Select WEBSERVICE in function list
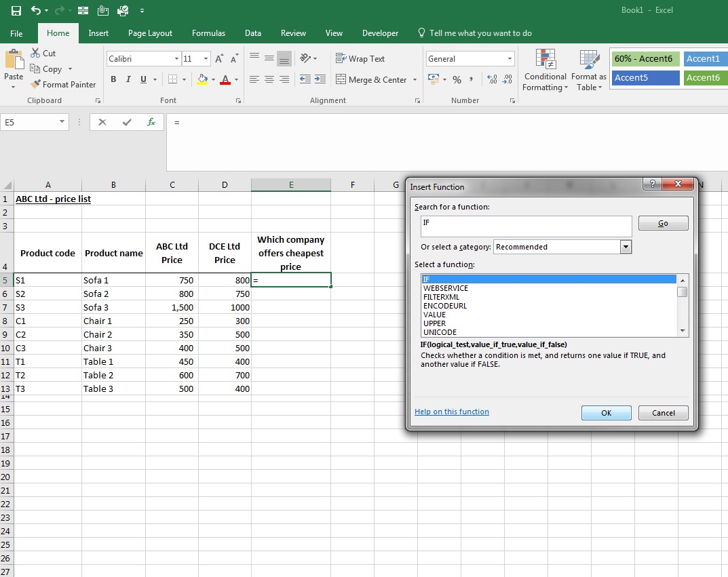Viewport: 728px width, 577px height. pyautogui.click(x=446, y=288)
